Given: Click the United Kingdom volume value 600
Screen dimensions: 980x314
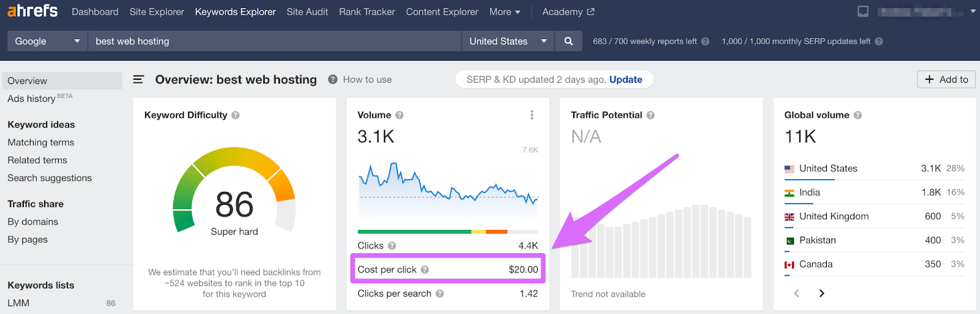Looking at the screenshot, I should click(933, 216).
